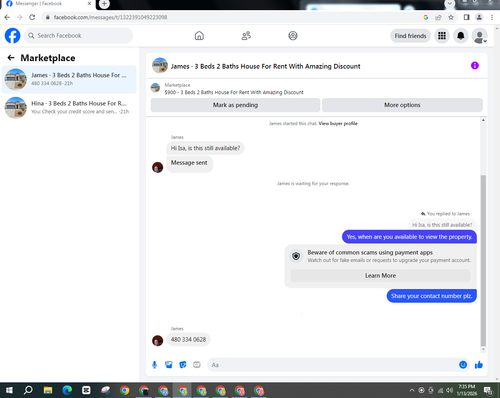500x398 pixels.
Task: Focus the Search Facebook field
Action: click(78, 36)
